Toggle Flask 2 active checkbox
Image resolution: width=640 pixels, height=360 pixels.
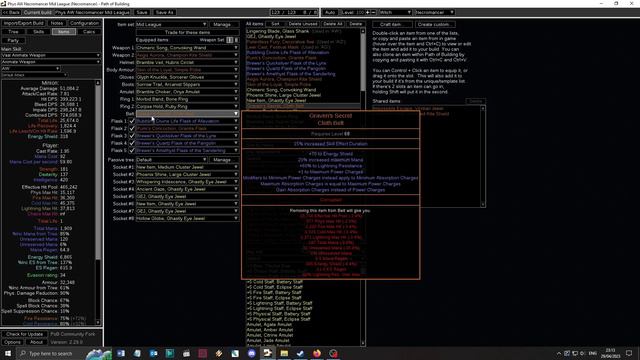point(132,129)
